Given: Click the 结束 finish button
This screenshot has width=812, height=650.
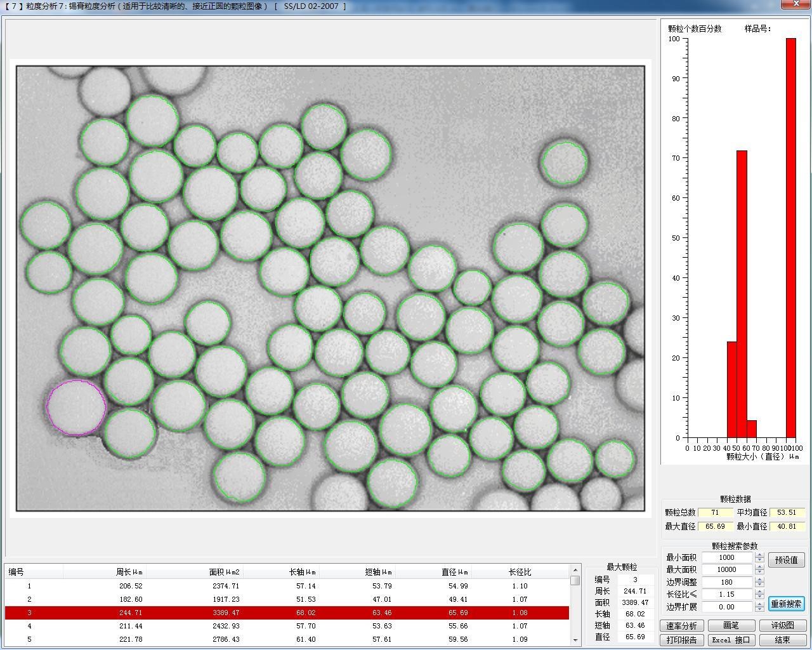Looking at the screenshot, I should 783,640.
